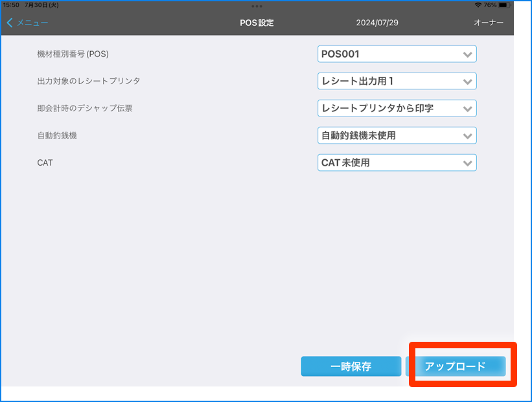Tap the POS設定 header title
Screen dimensions: 532x402
257,23
